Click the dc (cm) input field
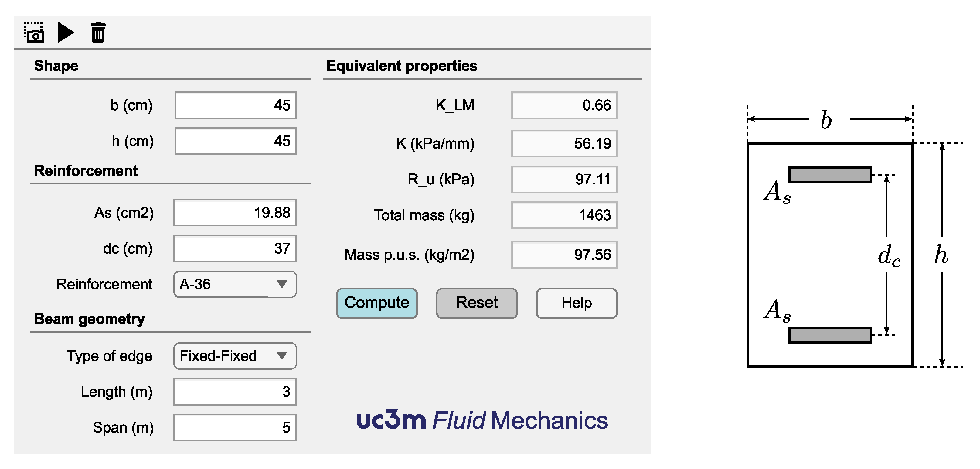 point(235,248)
